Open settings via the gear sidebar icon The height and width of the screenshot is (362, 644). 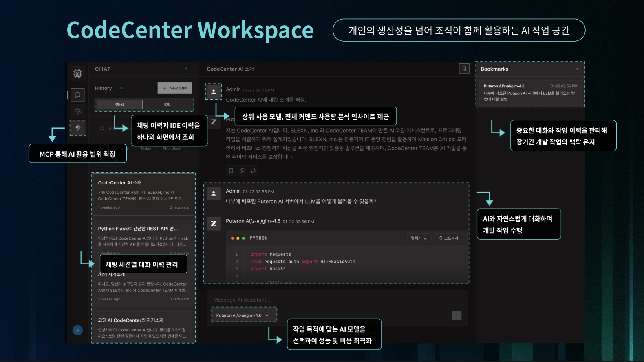pyautogui.click(x=77, y=111)
